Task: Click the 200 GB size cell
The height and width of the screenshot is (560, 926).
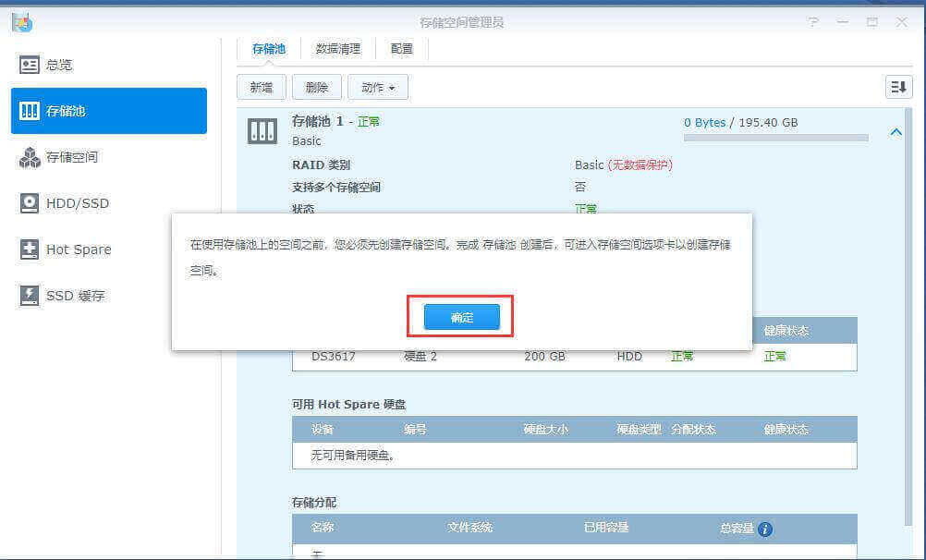Action: [544, 356]
